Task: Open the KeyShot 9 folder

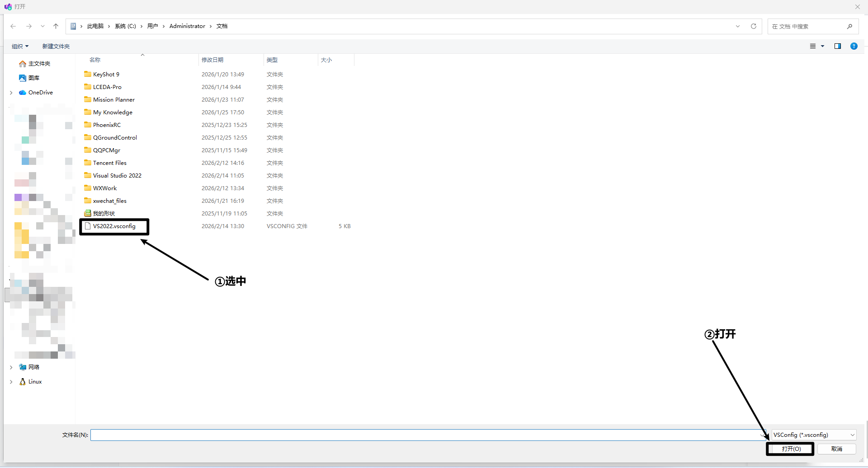Action: coord(106,75)
